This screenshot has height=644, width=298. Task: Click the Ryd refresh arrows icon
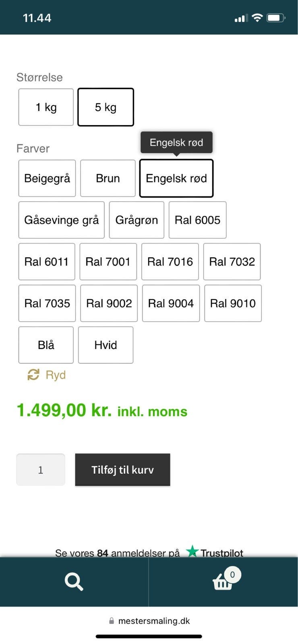(33, 375)
